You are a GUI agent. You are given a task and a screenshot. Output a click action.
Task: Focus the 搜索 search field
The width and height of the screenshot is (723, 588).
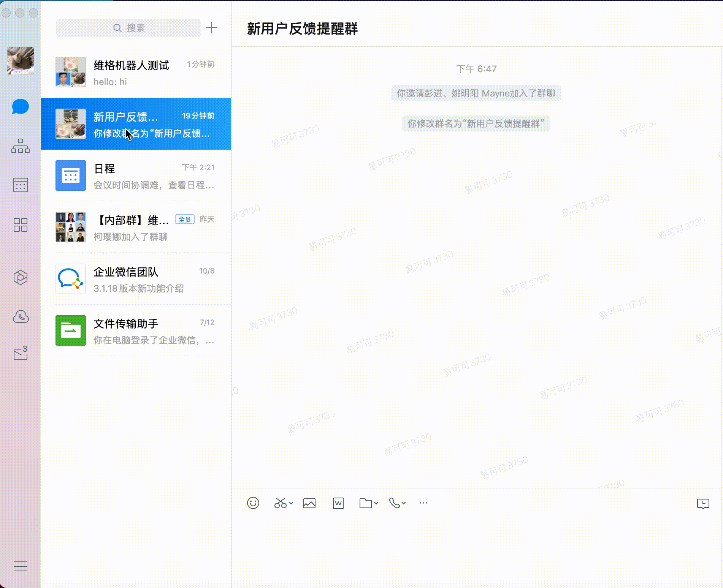click(128, 28)
